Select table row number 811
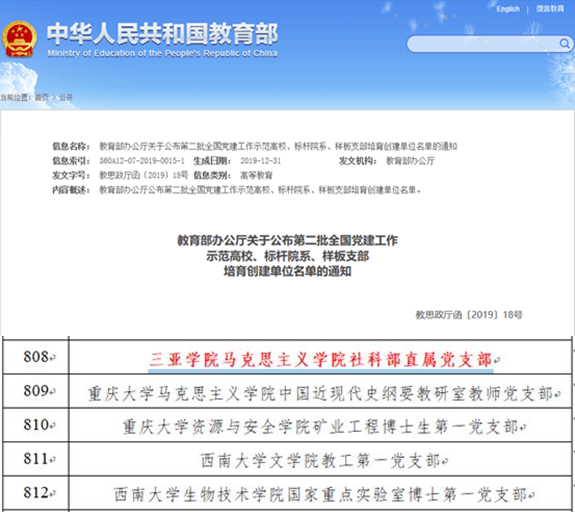Screen dimensions: 575x512 point(36,458)
